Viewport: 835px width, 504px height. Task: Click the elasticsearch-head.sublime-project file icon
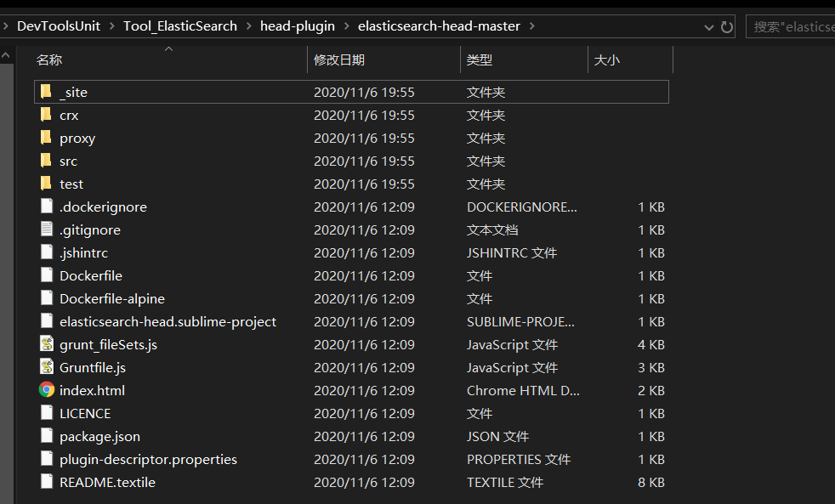pos(47,320)
